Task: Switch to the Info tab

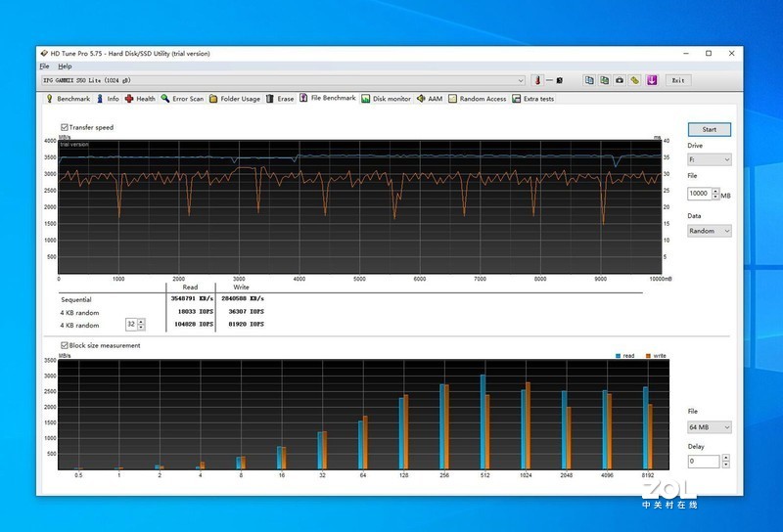Action: (108, 99)
